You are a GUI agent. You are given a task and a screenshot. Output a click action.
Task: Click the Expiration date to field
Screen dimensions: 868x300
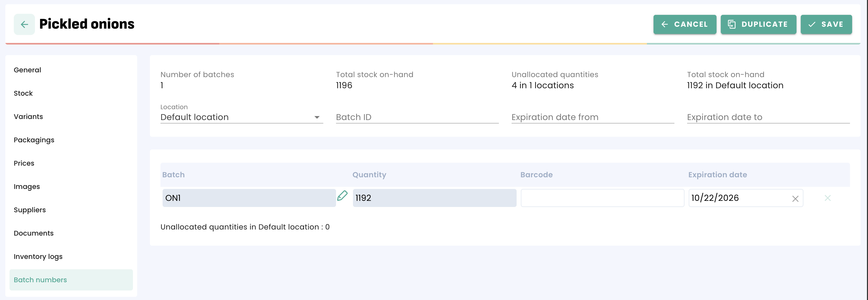point(768,117)
